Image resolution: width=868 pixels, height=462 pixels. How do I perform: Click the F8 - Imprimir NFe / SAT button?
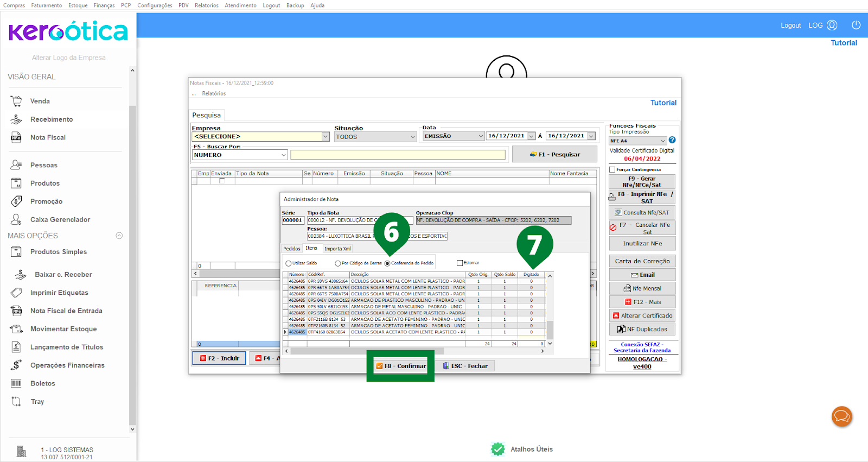pyautogui.click(x=642, y=197)
